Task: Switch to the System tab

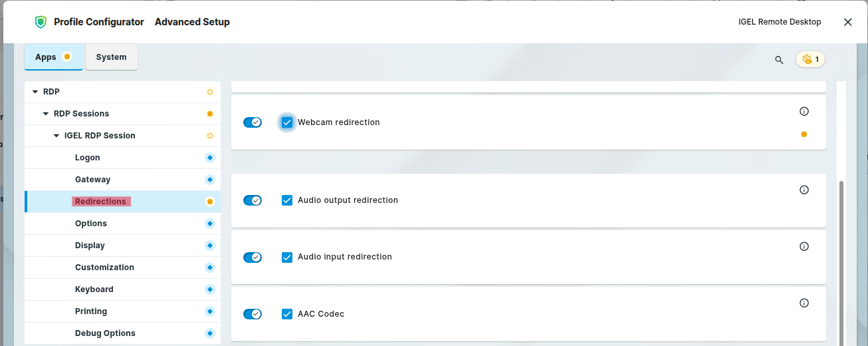Action: pos(111,57)
